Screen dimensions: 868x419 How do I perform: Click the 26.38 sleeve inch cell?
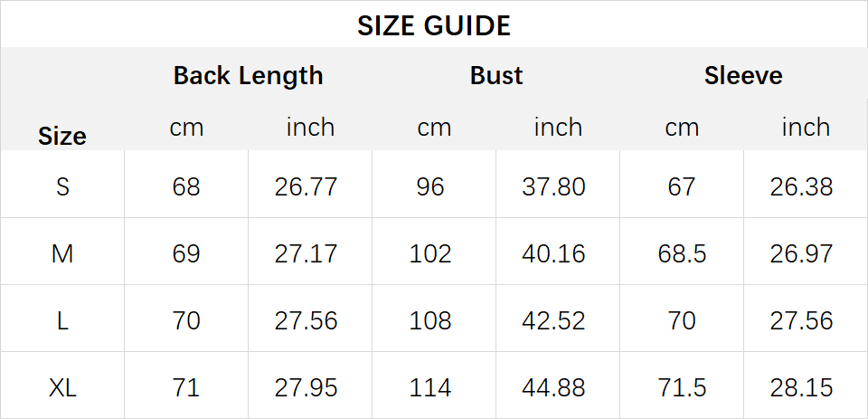point(801,186)
